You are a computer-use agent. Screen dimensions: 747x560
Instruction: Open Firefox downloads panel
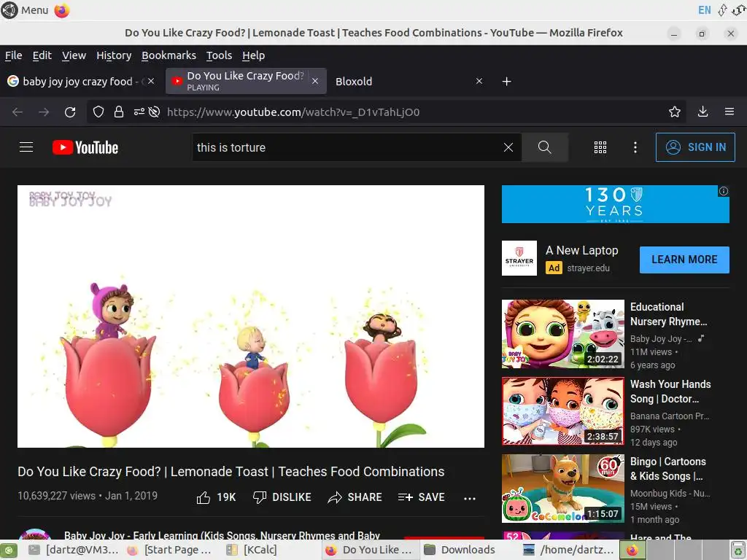point(703,112)
